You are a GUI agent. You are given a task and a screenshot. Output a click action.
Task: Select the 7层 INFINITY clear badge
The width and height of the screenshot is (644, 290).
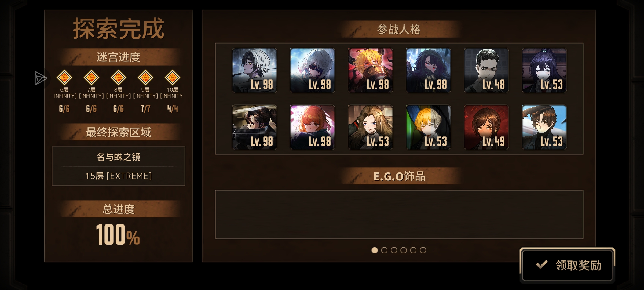91,78
